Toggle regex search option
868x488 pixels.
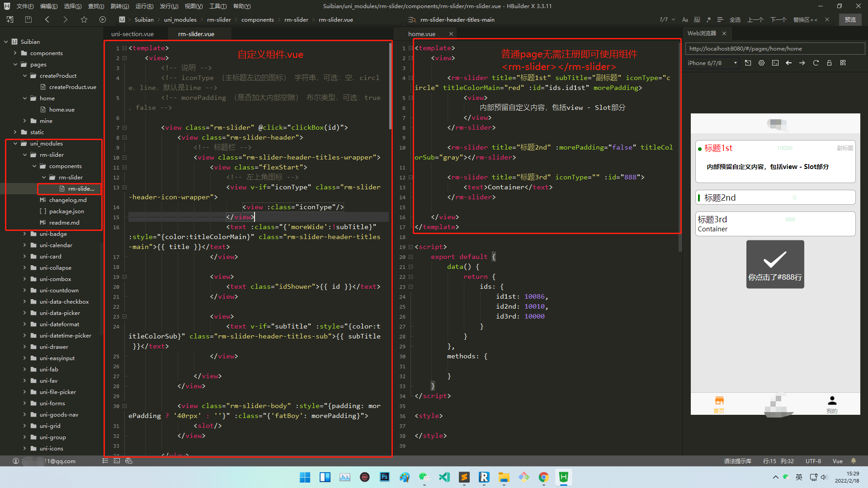point(708,19)
